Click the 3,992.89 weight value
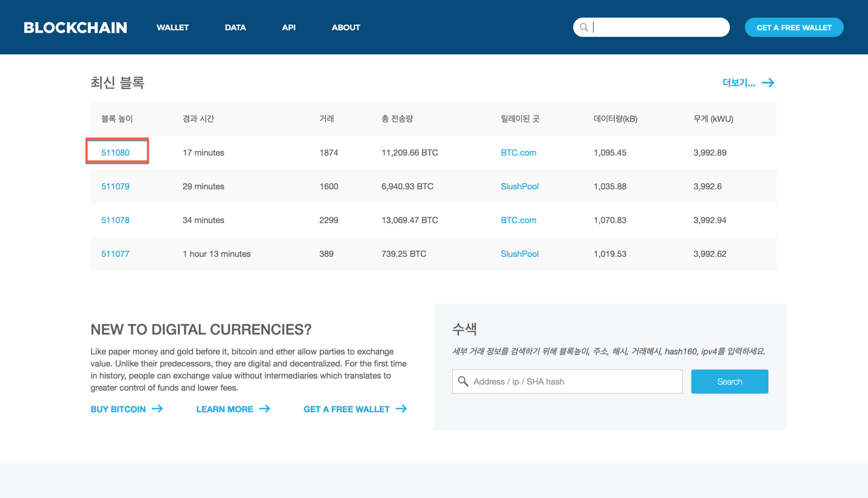This screenshot has height=498, width=868. (x=710, y=153)
